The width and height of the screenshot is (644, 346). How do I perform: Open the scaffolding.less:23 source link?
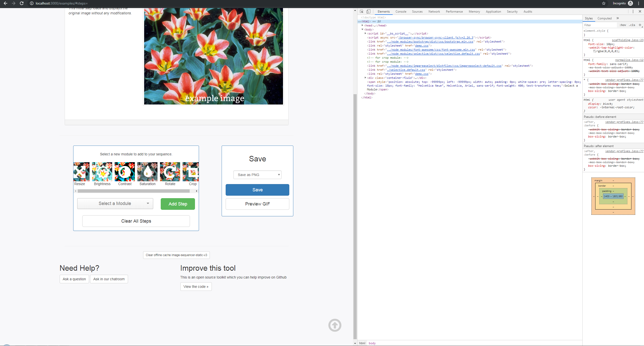(x=628, y=40)
